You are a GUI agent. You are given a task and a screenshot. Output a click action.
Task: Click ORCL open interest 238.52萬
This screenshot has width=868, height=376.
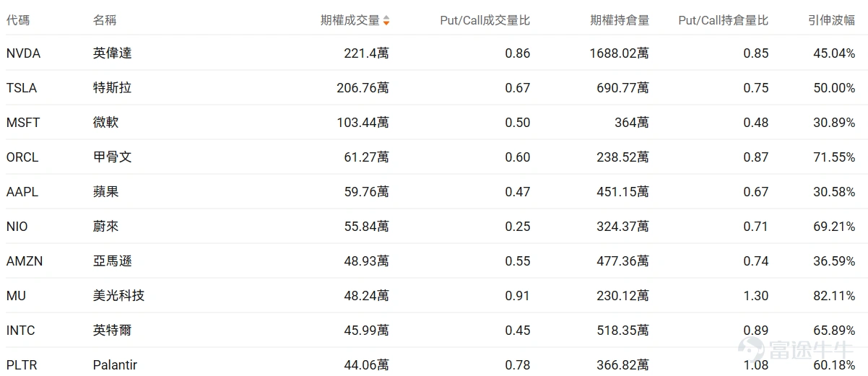[x=623, y=157]
